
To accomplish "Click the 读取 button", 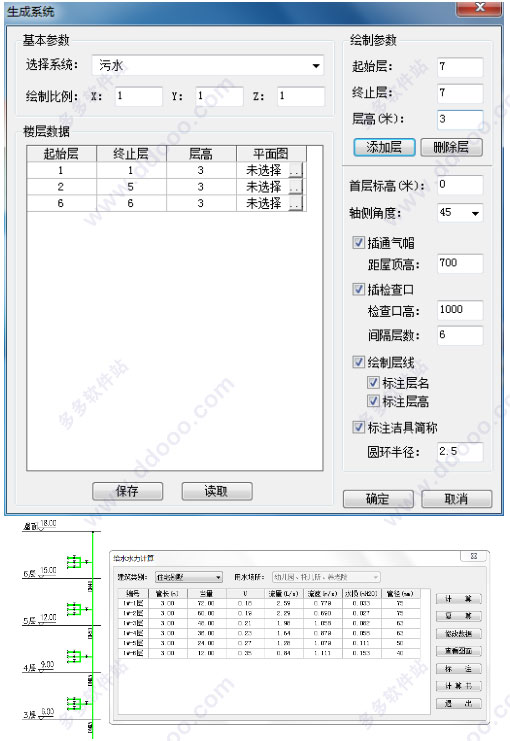I will tap(217, 491).
